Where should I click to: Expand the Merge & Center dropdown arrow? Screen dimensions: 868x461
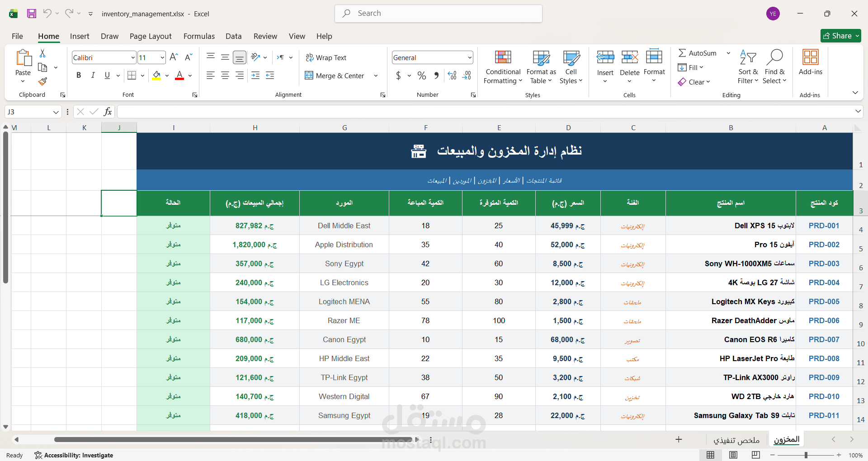376,75
